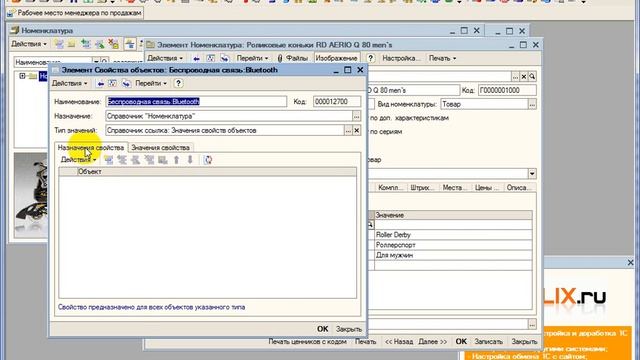Viewport: 640px width, 360px height.
Task: Click the roller skate product thumbnail
Action: (x=31, y=195)
